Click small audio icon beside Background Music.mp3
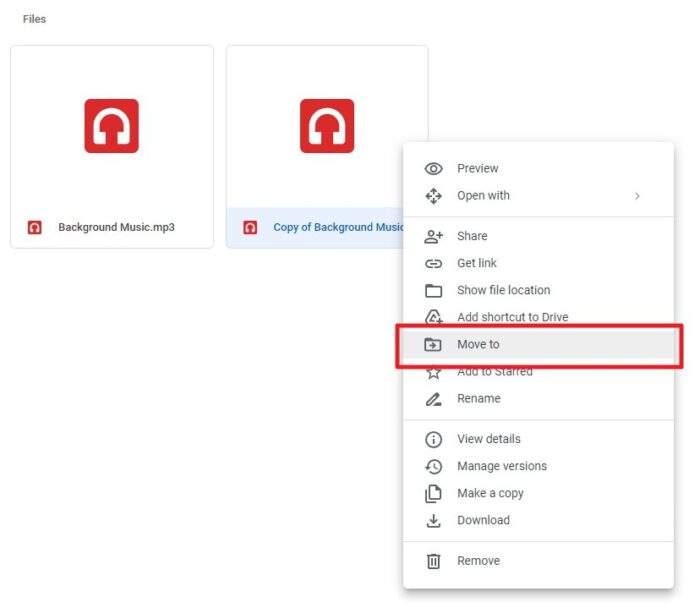The height and width of the screenshot is (608, 700). [x=35, y=228]
